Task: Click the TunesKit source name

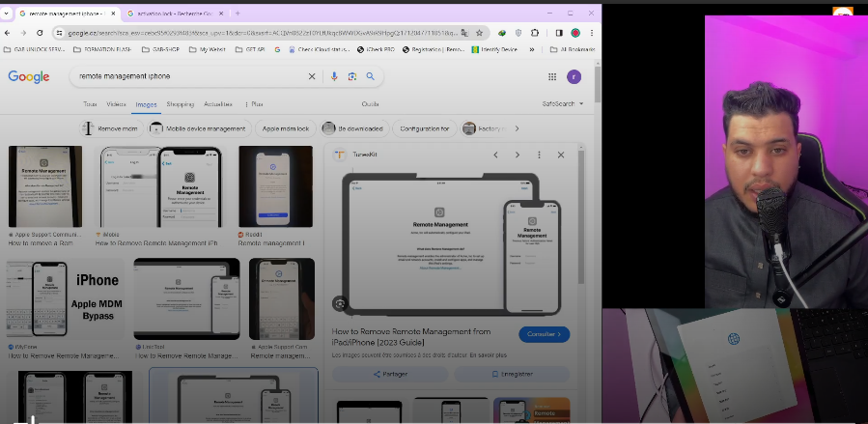Action: (x=364, y=155)
